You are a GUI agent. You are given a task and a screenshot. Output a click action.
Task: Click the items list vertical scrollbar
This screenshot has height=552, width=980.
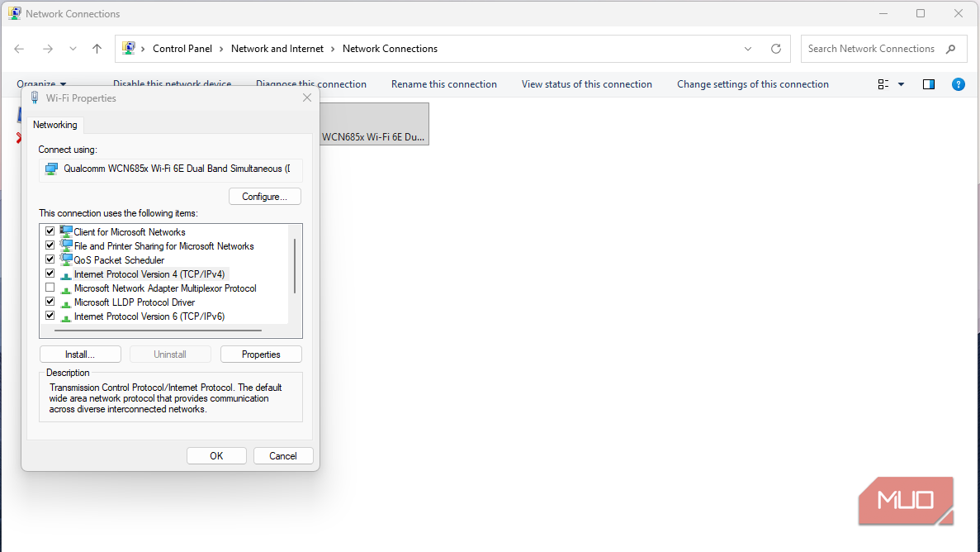295,266
